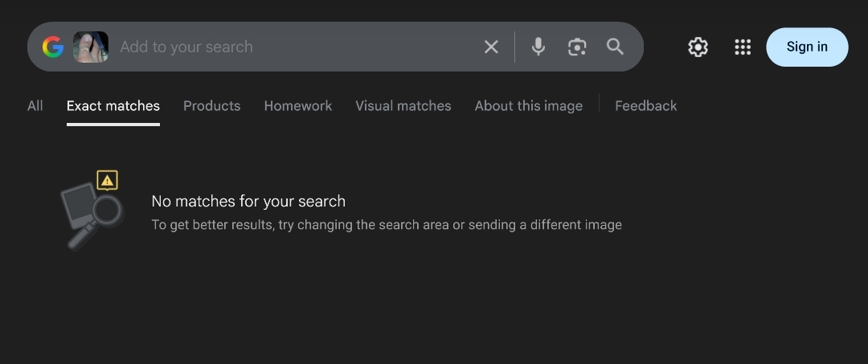The width and height of the screenshot is (868, 364).
Task: Focus the 'Add to your search' field
Action: click(x=289, y=47)
